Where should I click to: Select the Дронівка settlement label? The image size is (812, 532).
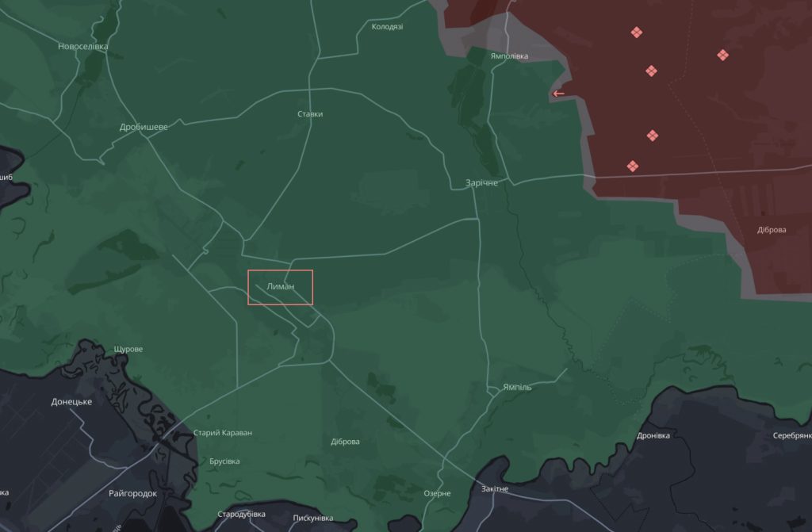[x=653, y=436]
